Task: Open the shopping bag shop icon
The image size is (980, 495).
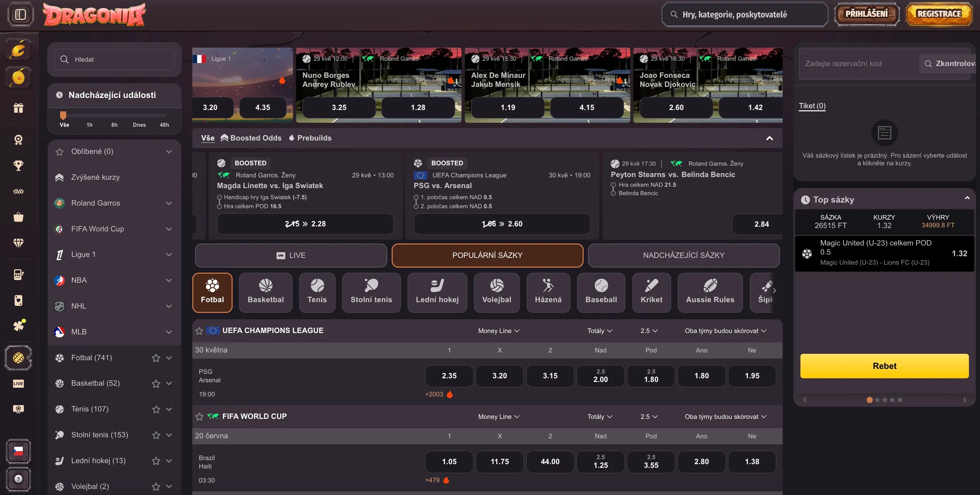Action: [18, 217]
